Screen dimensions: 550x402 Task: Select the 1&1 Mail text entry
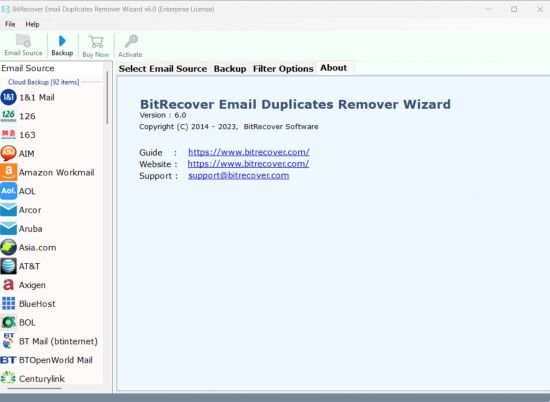[37, 98]
